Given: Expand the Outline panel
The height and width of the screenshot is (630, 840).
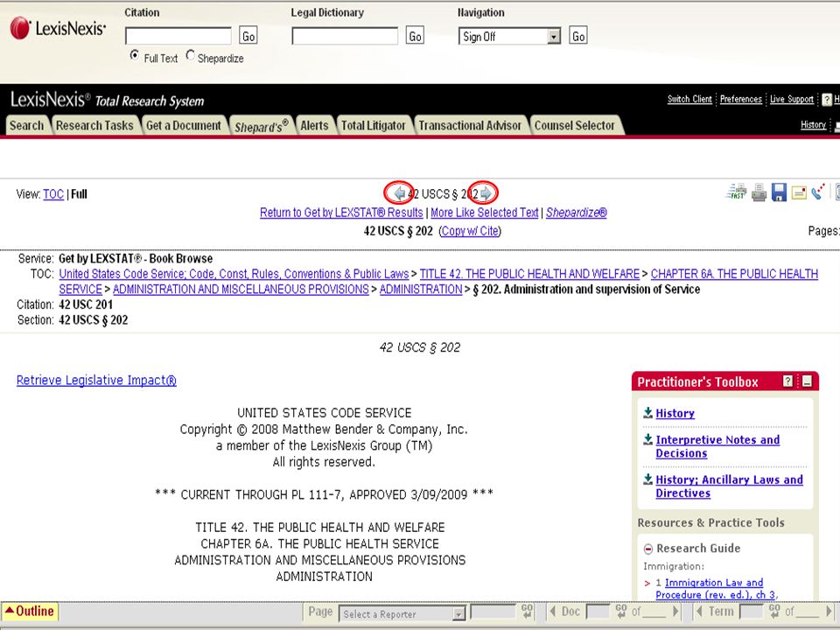Looking at the screenshot, I should (30, 612).
